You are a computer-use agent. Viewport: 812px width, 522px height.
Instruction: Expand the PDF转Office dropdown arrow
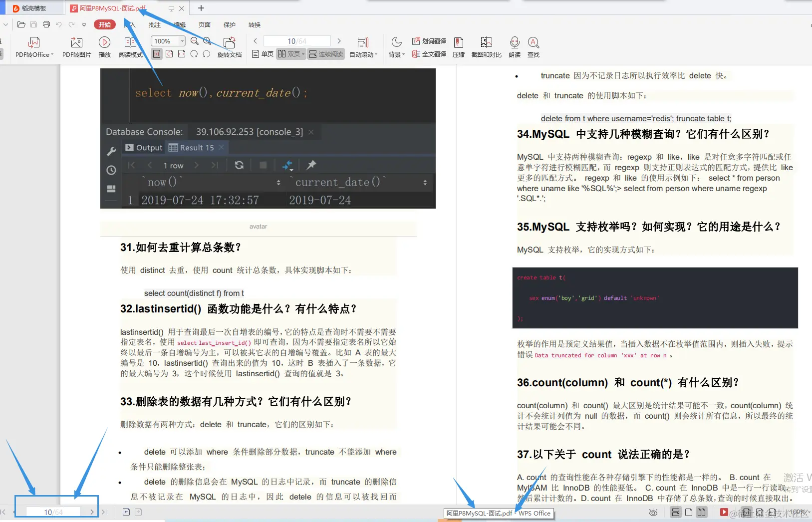click(x=52, y=54)
